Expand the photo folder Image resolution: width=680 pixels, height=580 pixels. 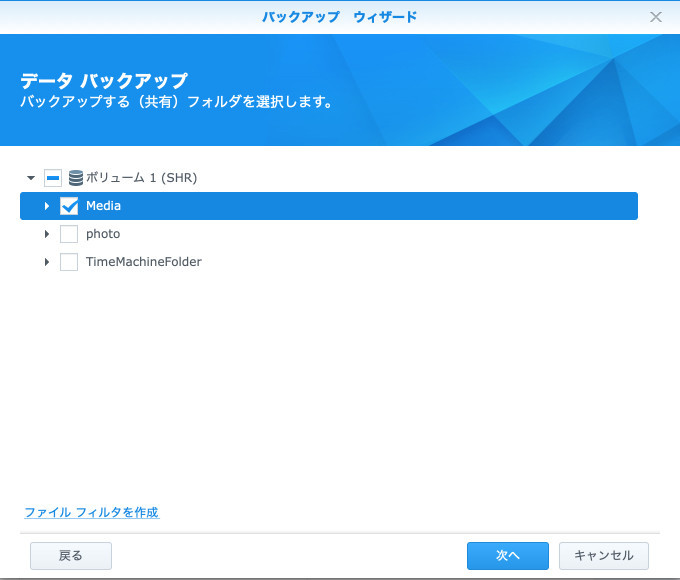[47, 234]
